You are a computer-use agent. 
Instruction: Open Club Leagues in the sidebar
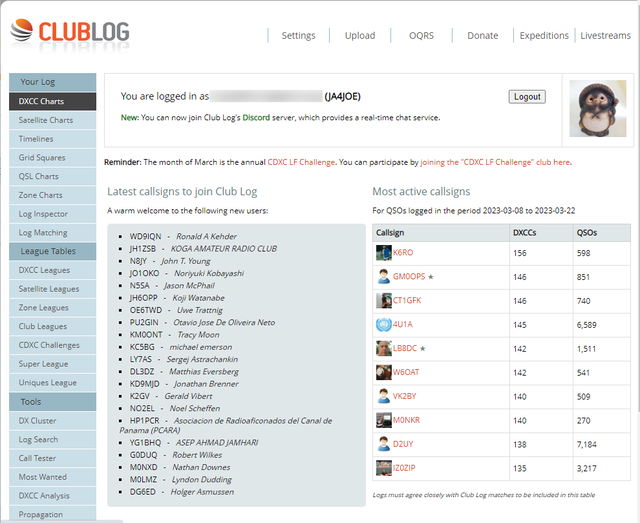pos(53,327)
